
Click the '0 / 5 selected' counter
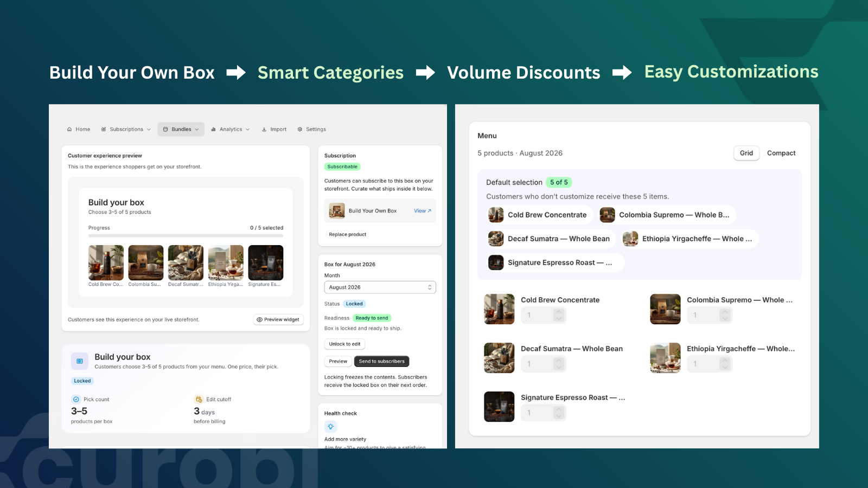click(x=266, y=228)
